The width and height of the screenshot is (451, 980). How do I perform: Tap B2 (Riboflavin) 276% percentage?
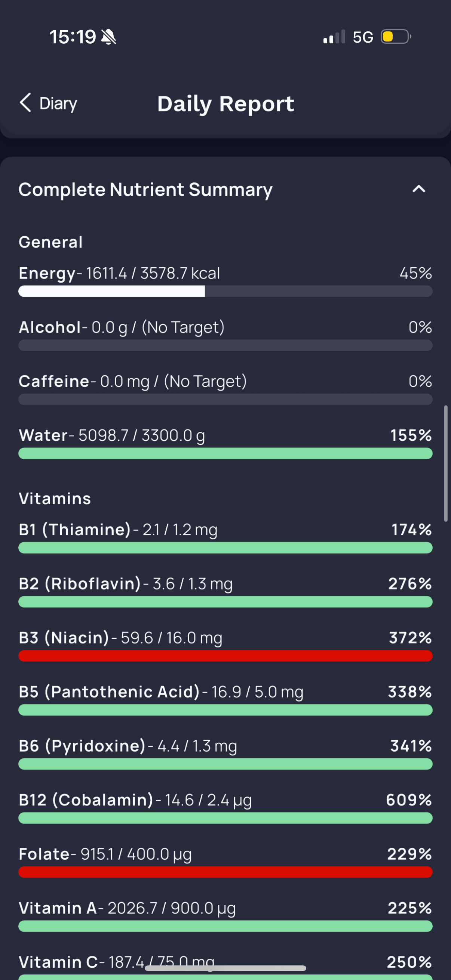pos(410,583)
